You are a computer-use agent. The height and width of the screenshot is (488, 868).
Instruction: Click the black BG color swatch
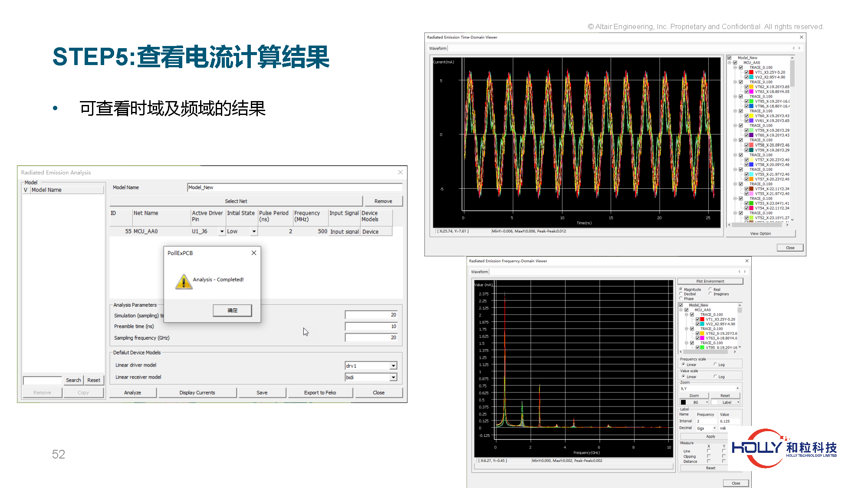684,403
